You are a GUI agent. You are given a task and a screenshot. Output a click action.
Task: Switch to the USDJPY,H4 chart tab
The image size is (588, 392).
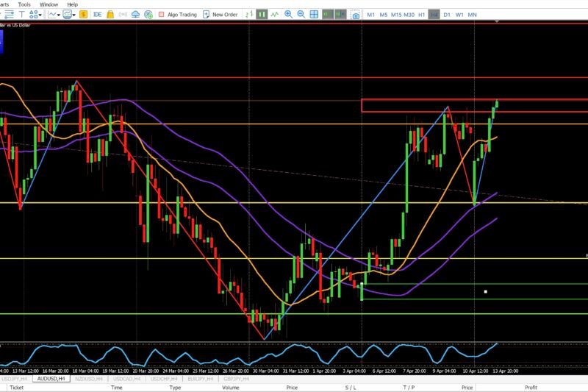[14, 379]
